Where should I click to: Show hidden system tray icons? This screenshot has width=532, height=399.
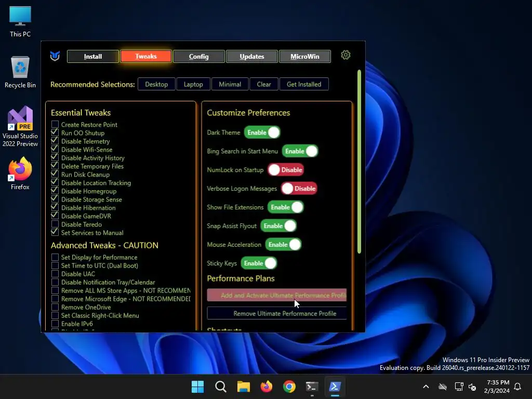click(x=426, y=387)
